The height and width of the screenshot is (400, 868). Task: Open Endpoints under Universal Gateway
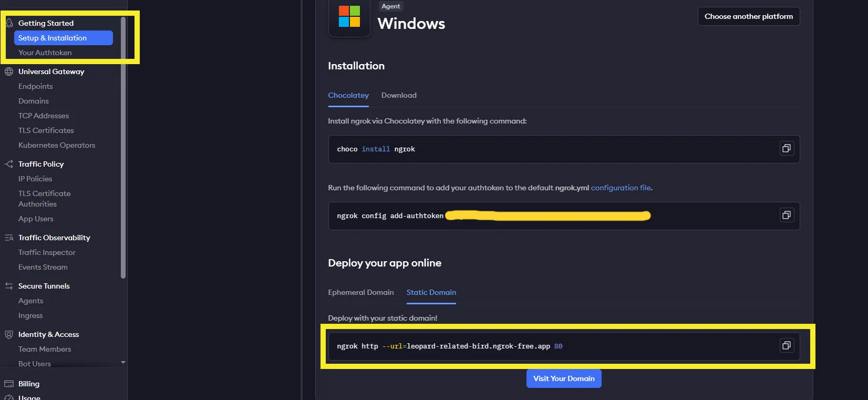click(35, 86)
